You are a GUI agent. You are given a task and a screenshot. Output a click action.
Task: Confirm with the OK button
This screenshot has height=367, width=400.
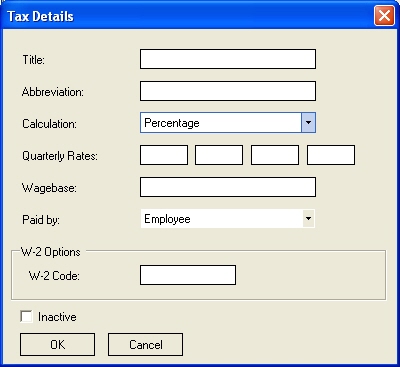click(57, 344)
